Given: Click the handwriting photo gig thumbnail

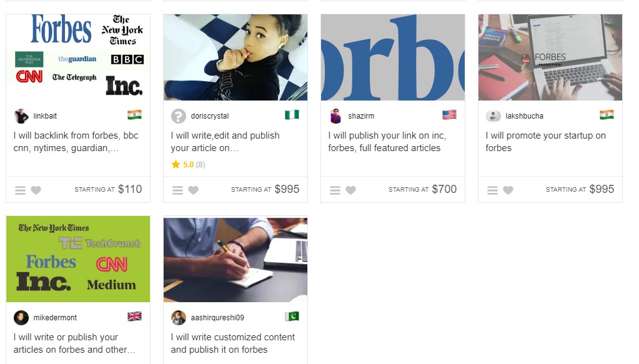Looking at the screenshot, I should [235, 259].
